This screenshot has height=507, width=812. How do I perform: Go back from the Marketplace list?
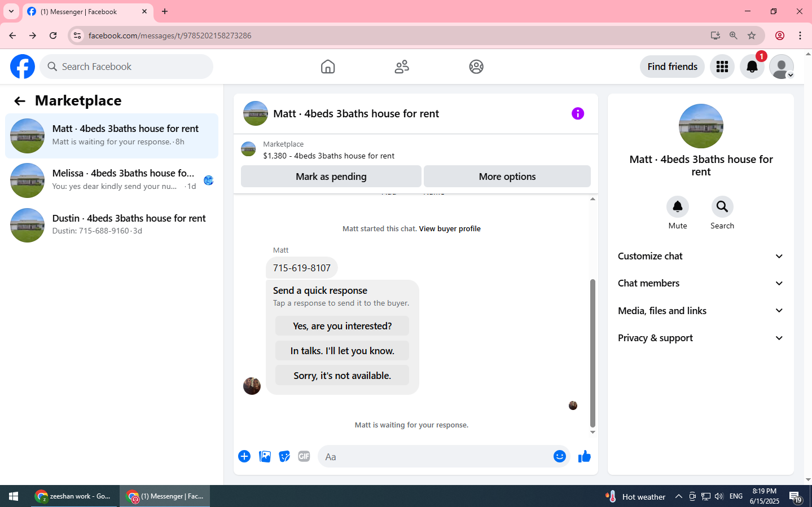tap(20, 101)
